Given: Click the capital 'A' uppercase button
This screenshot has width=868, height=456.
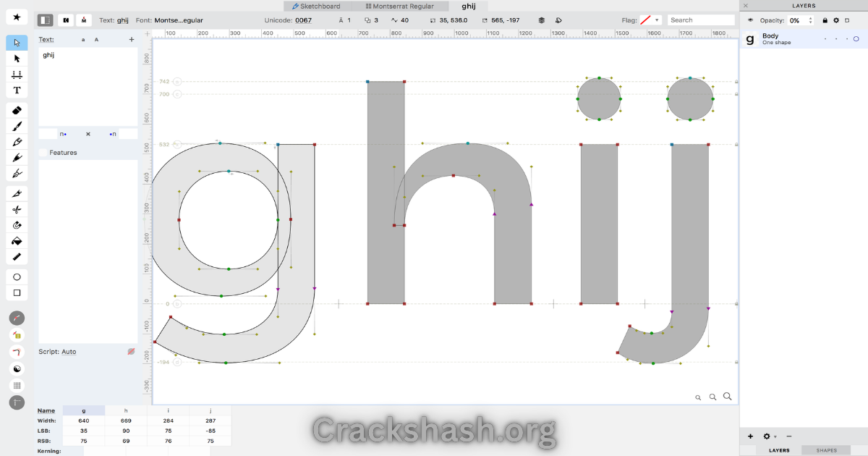Looking at the screenshot, I should (97, 40).
